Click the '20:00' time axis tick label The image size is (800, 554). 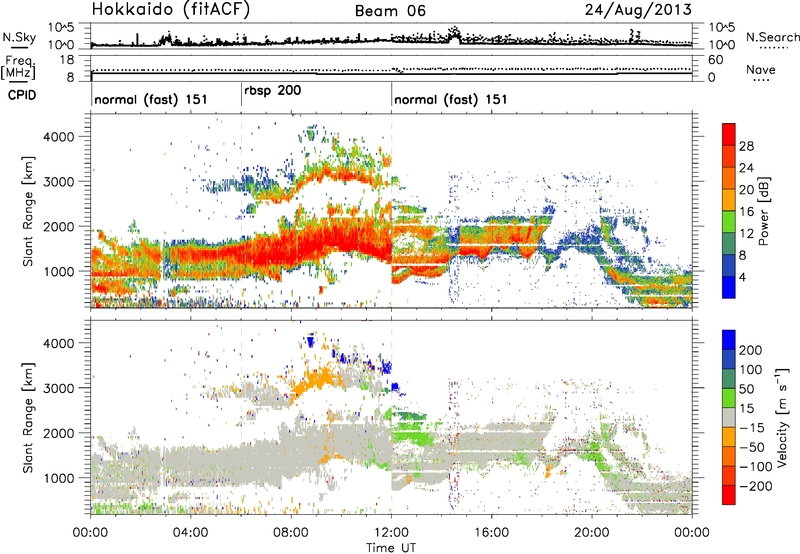click(592, 533)
